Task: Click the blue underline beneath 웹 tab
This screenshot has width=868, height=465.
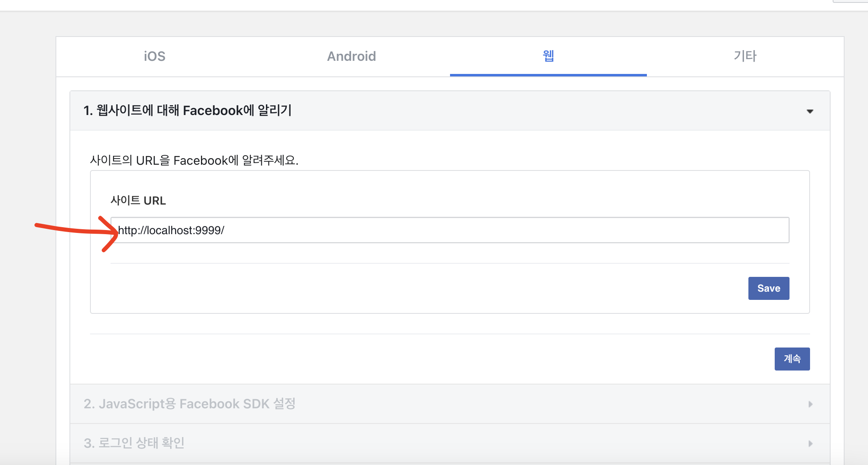Action: [x=548, y=75]
